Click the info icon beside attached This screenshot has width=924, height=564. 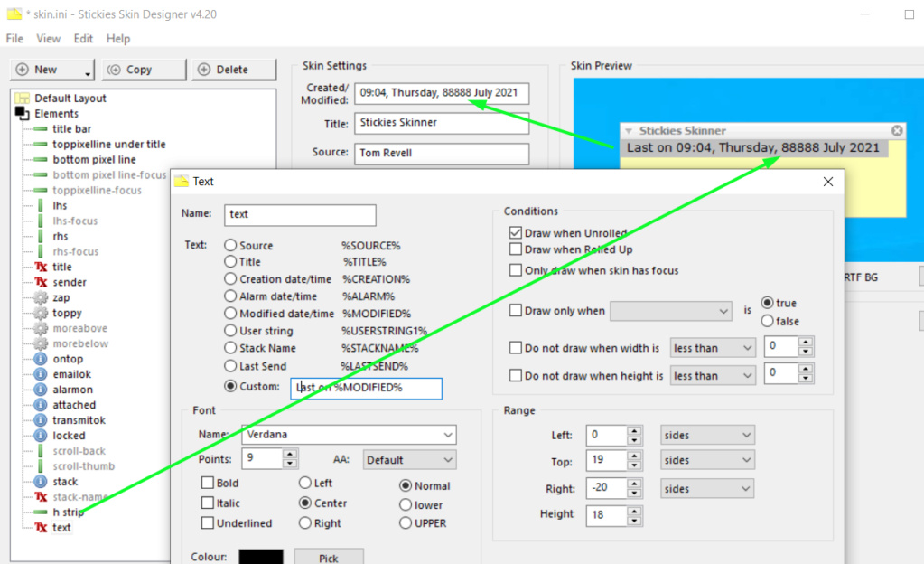point(41,405)
